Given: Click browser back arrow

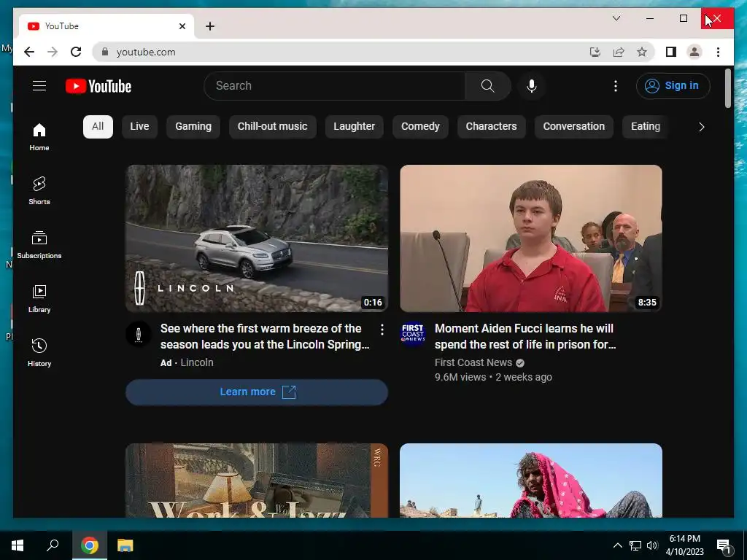Looking at the screenshot, I should tap(29, 52).
